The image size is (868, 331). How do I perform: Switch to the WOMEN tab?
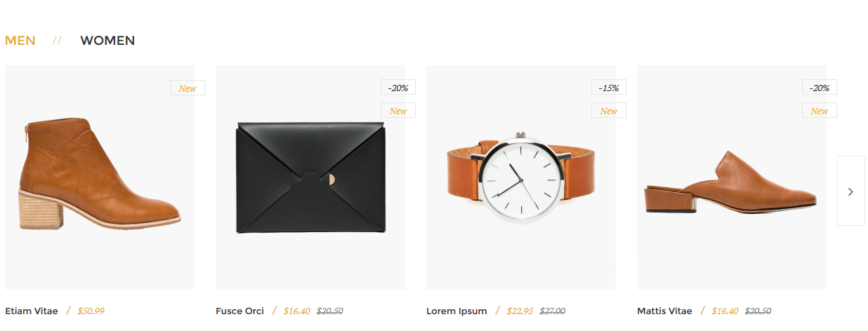tap(107, 41)
